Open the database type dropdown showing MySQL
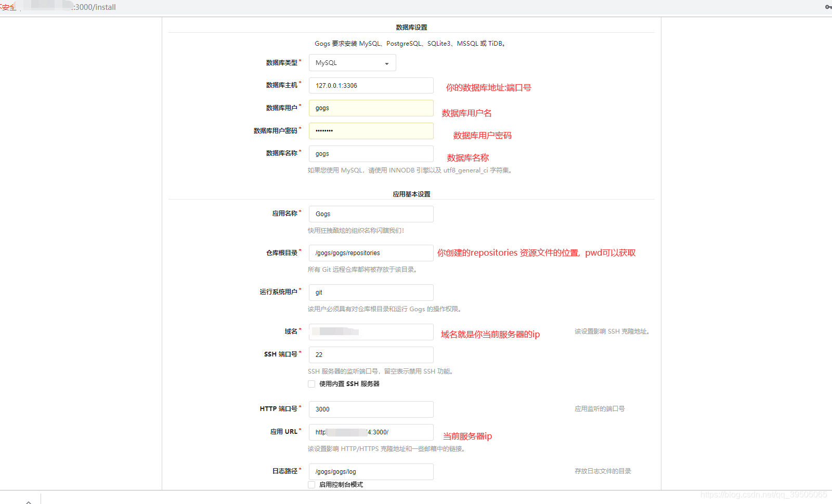832x504 pixels. coord(352,63)
